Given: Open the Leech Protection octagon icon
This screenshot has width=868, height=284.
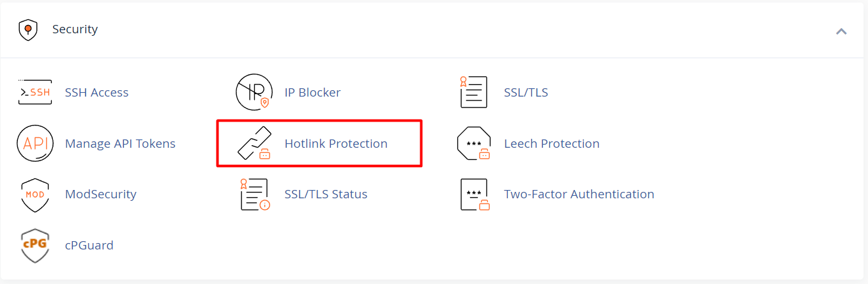Looking at the screenshot, I should (473, 143).
